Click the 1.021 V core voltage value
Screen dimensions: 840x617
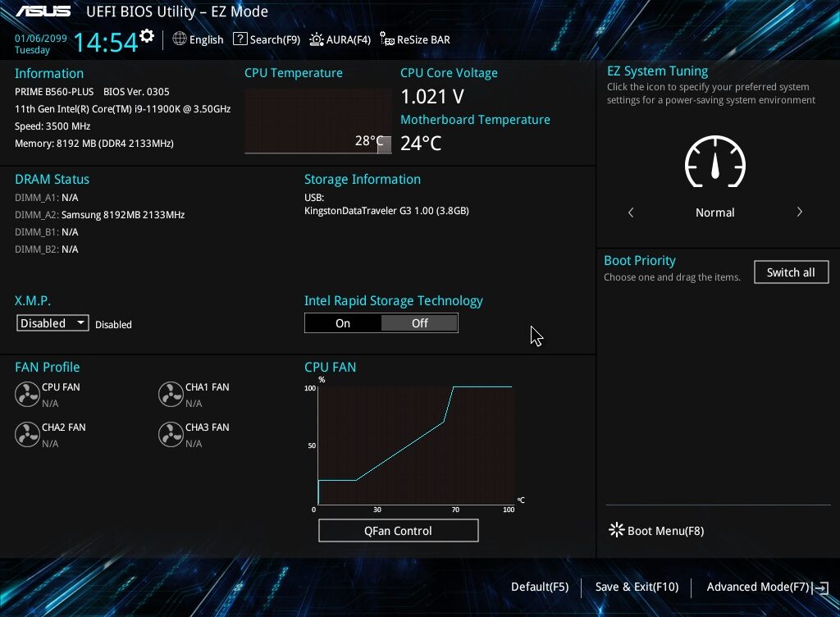(432, 97)
